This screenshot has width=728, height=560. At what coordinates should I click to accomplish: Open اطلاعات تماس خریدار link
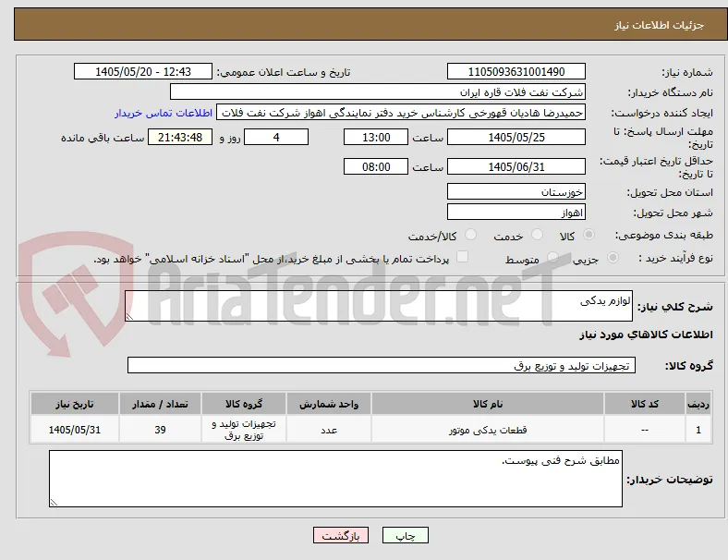pyautogui.click(x=164, y=113)
